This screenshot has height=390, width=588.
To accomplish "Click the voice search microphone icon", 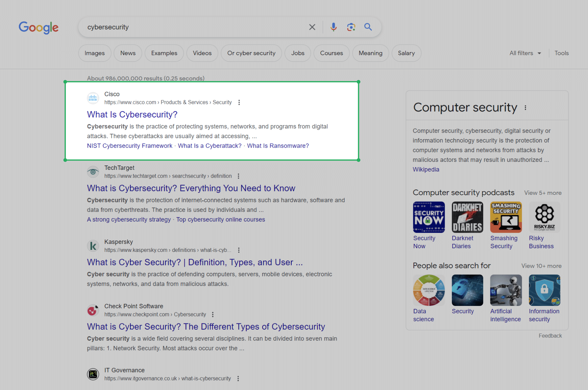I will point(333,27).
